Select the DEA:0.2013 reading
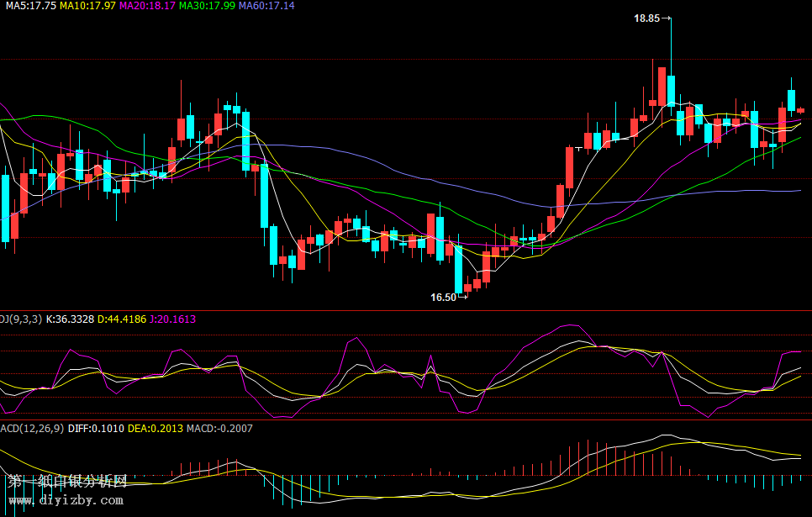This screenshot has height=517, width=812. tap(156, 429)
